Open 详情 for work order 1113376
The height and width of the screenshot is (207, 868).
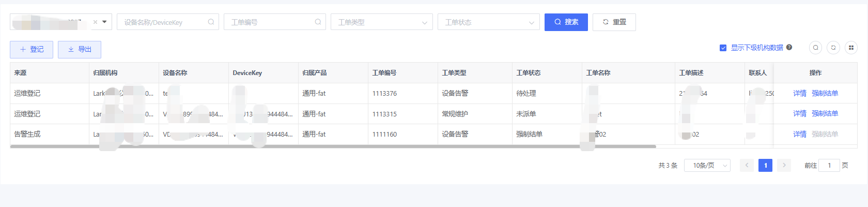tap(799, 93)
